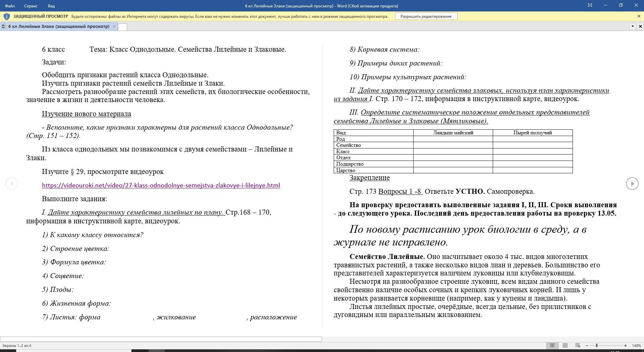Click the horizontal scrollbar at the bottom

(161, 339)
